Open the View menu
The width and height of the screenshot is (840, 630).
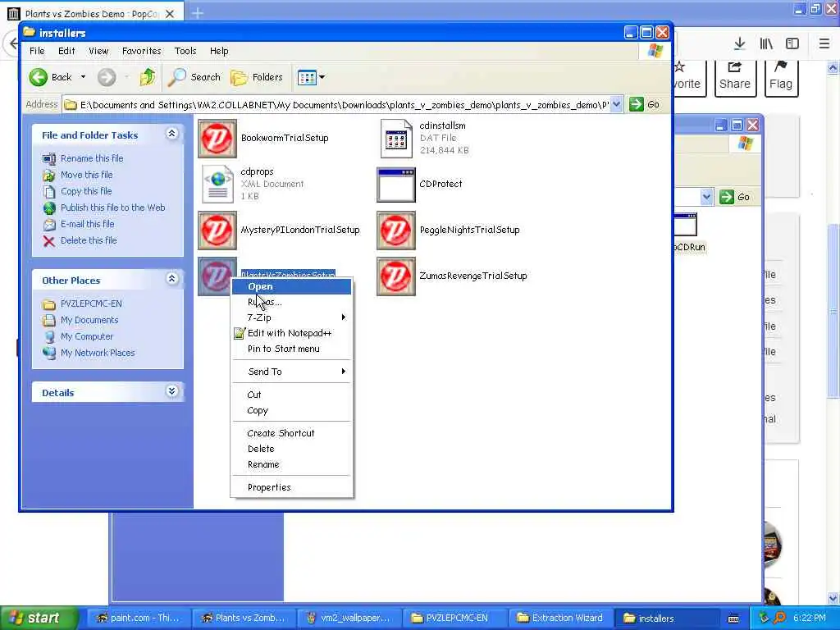tap(98, 51)
